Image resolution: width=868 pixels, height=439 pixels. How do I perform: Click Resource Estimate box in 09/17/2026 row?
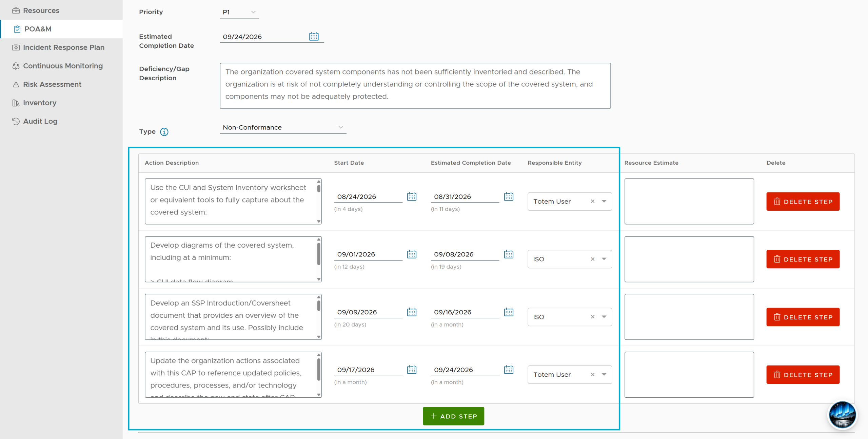[689, 375]
